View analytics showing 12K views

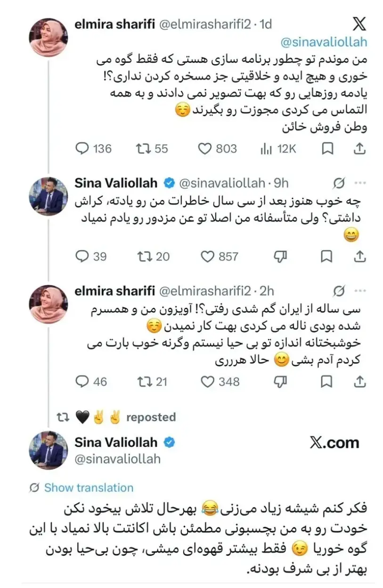(278, 148)
